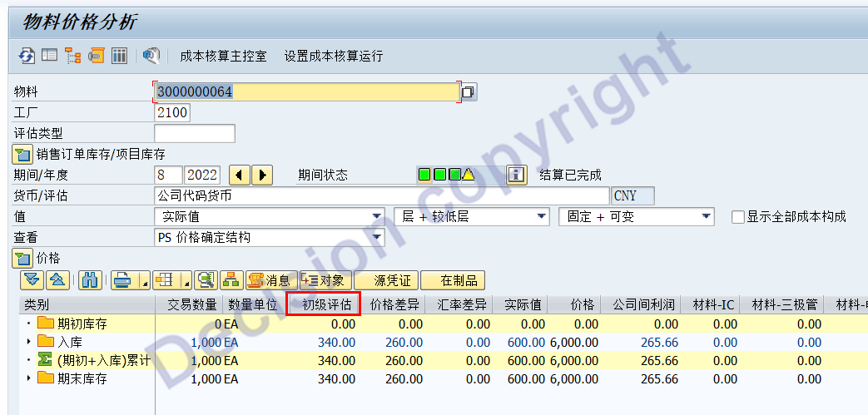Click the refresh icon in top toolbar
Screen dimensions: 868x415
point(27,56)
